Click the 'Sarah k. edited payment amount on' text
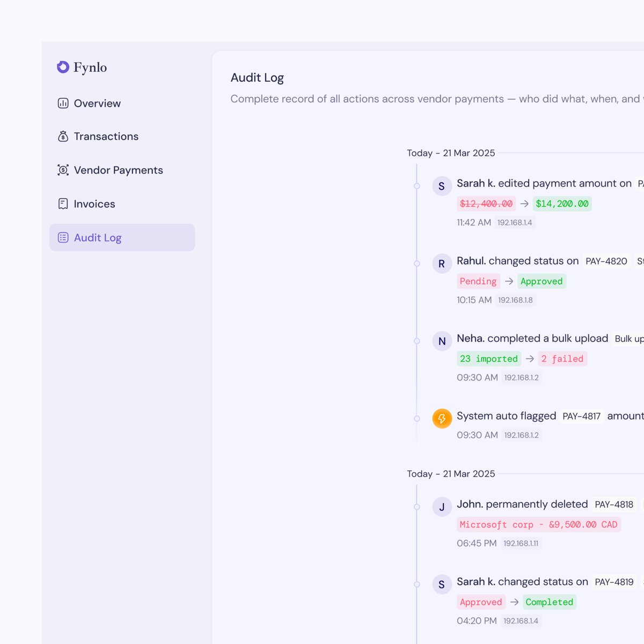Screen dimensions: 644x644 point(544,184)
